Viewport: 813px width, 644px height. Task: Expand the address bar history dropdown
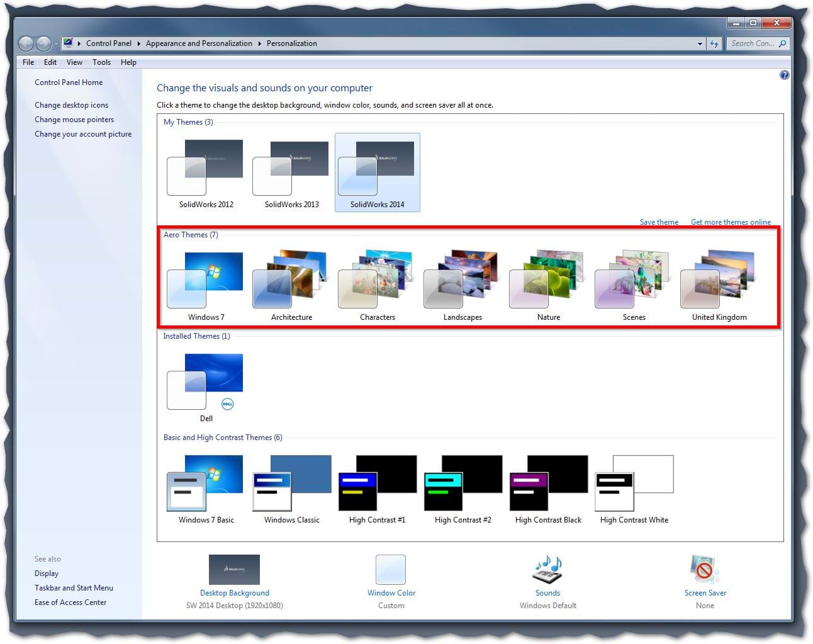pos(700,44)
